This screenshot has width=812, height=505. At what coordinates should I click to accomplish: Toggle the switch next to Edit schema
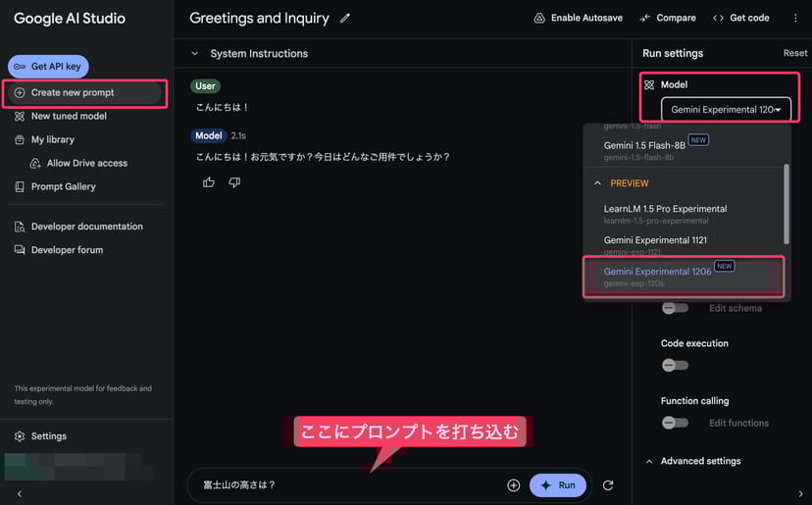click(675, 308)
